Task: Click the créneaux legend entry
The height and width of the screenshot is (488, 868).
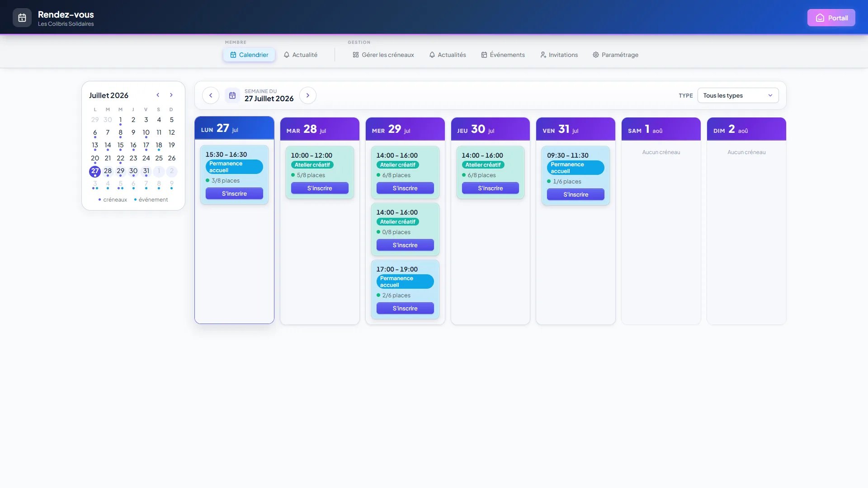Action: click(113, 200)
